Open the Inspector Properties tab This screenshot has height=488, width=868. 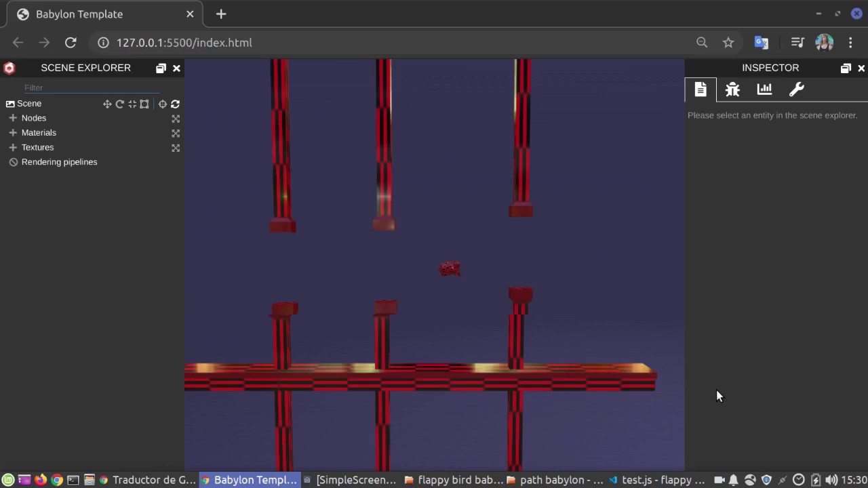point(701,89)
